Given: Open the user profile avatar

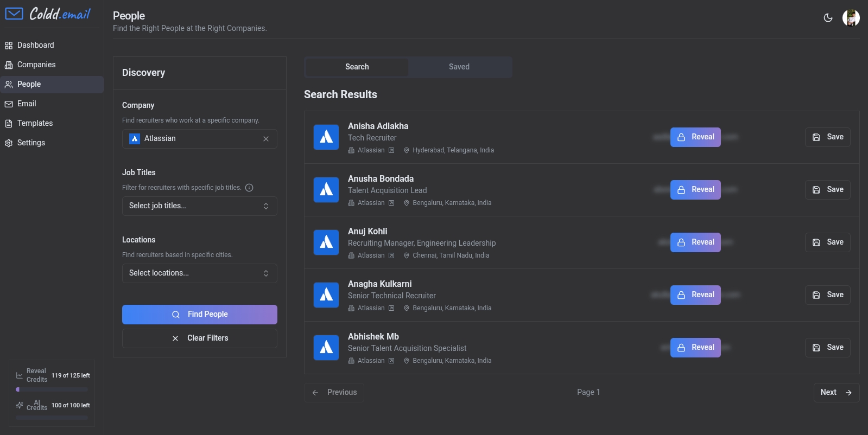Looking at the screenshot, I should [851, 18].
